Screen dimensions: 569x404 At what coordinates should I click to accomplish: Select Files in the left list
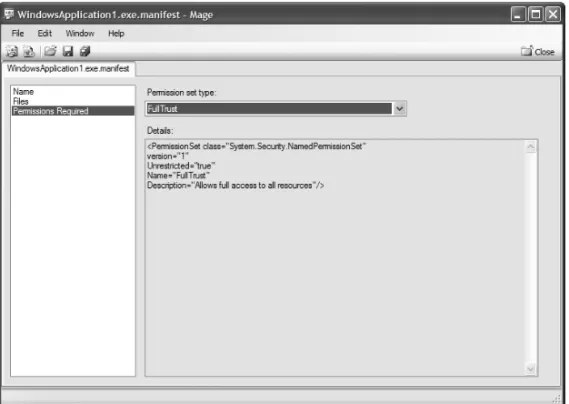point(73,101)
